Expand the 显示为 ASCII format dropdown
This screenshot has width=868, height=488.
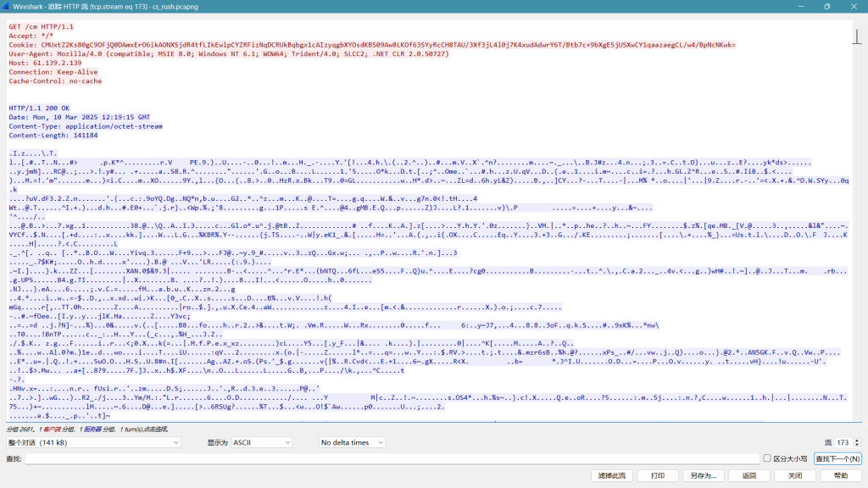click(x=263, y=442)
